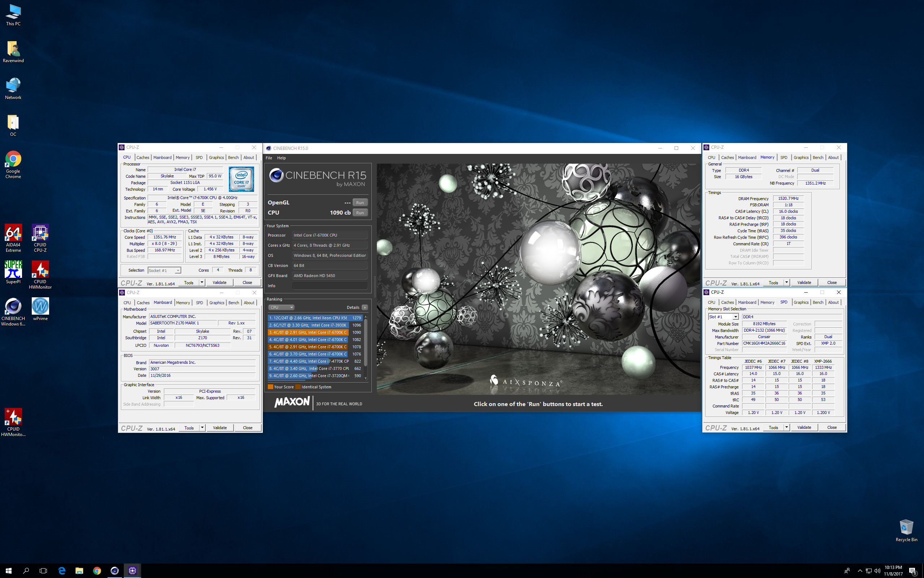The image size is (924, 578).
Task: Click Validate in Memory CPU-Z window
Action: click(x=804, y=282)
